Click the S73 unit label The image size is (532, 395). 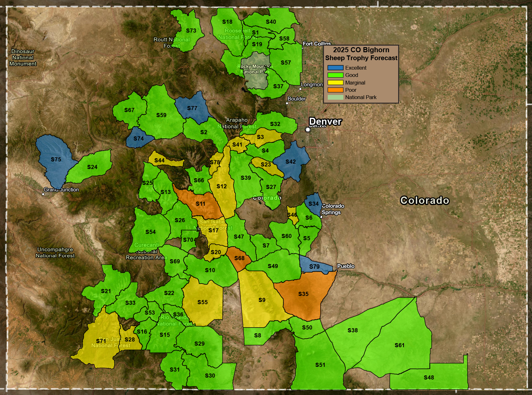[x=191, y=31]
